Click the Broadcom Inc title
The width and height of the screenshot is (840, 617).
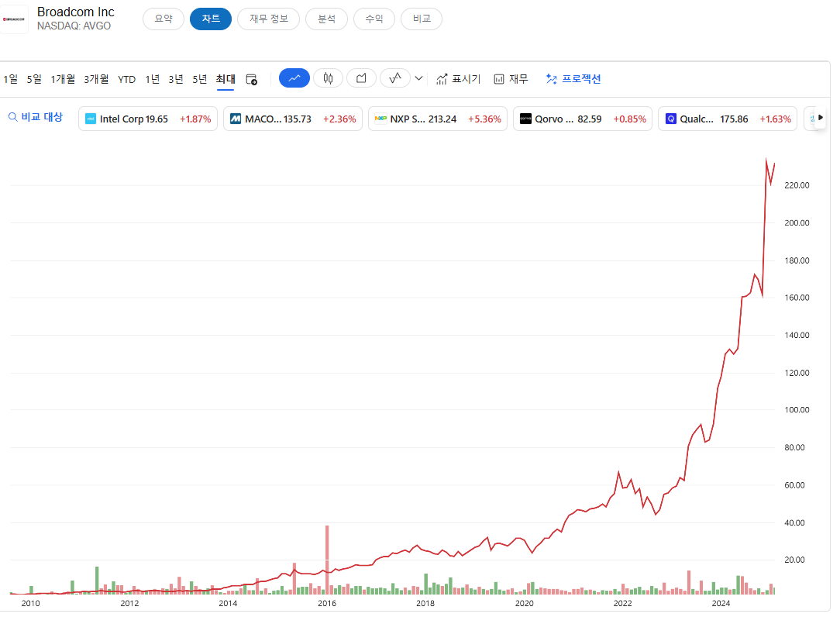click(x=75, y=12)
